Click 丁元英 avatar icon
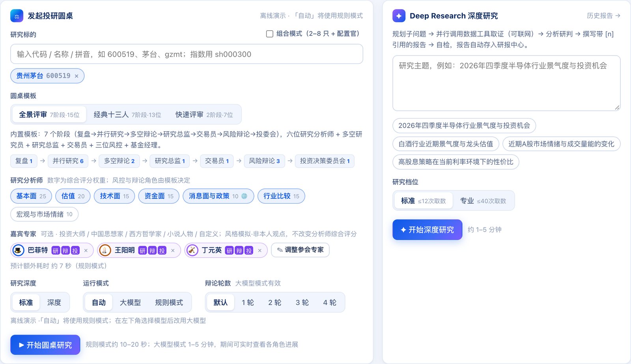 (192, 250)
